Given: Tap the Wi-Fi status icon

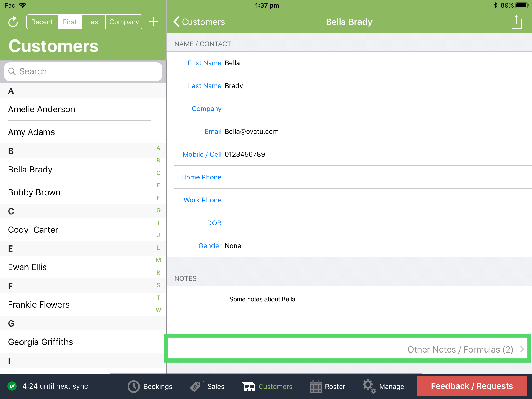Looking at the screenshot, I should pos(23,5).
